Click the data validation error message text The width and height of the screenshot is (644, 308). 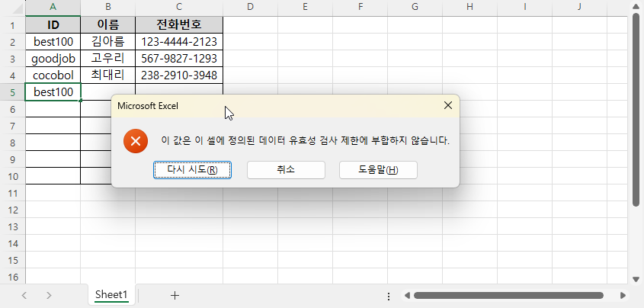click(306, 141)
